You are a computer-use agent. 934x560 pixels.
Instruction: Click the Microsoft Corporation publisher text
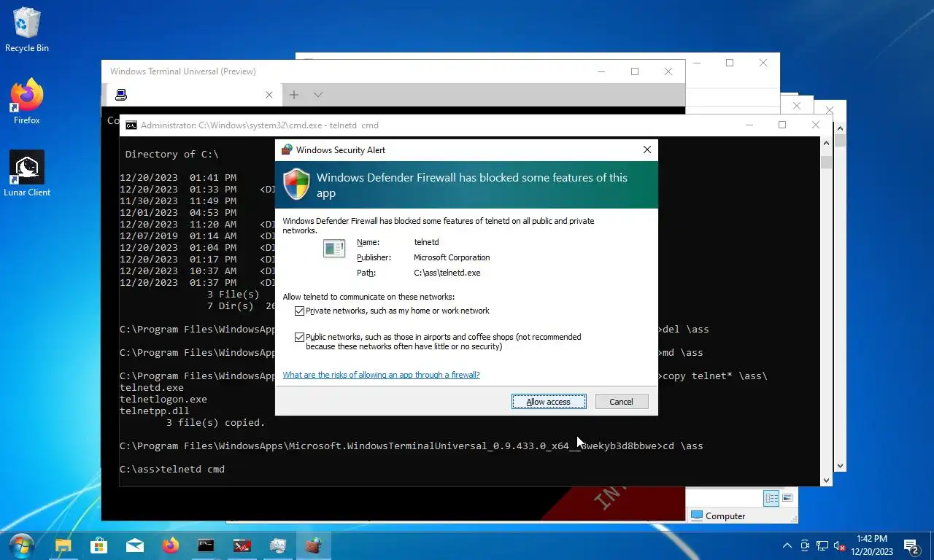(x=452, y=257)
